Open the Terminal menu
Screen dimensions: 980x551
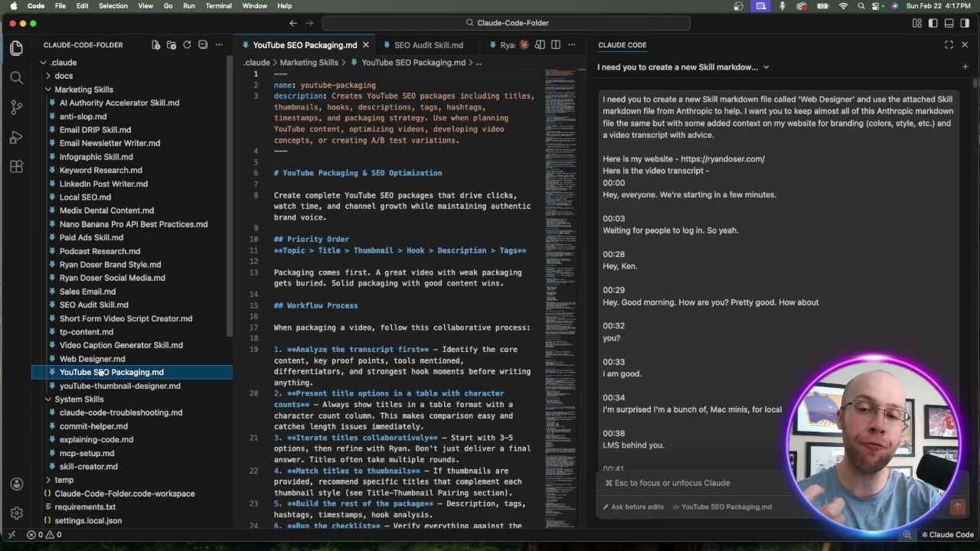coord(218,6)
